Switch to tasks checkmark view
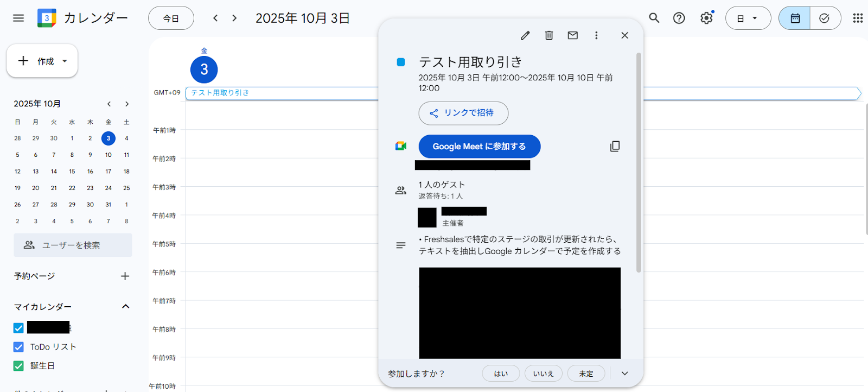Viewport: 868px width, 392px height. [x=825, y=18]
